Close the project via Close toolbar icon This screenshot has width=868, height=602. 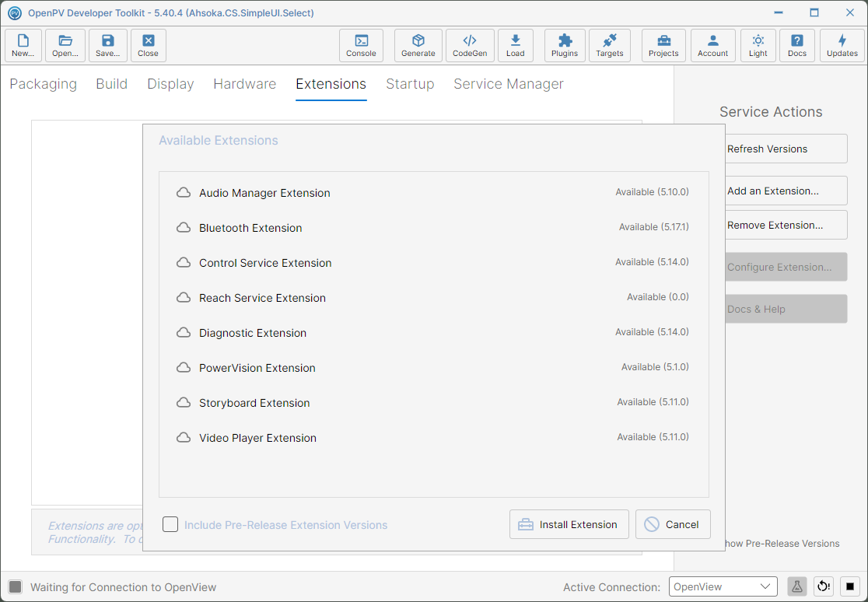pyautogui.click(x=149, y=45)
